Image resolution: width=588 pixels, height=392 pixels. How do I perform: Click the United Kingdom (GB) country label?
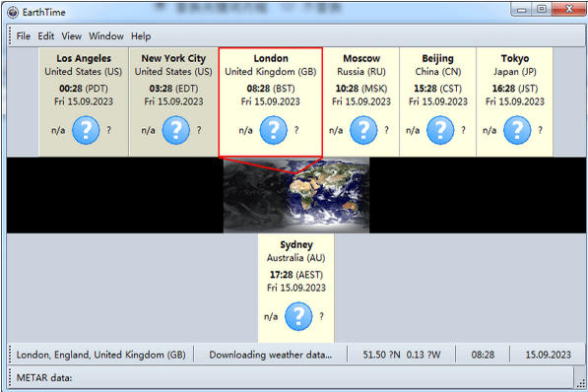271,72
